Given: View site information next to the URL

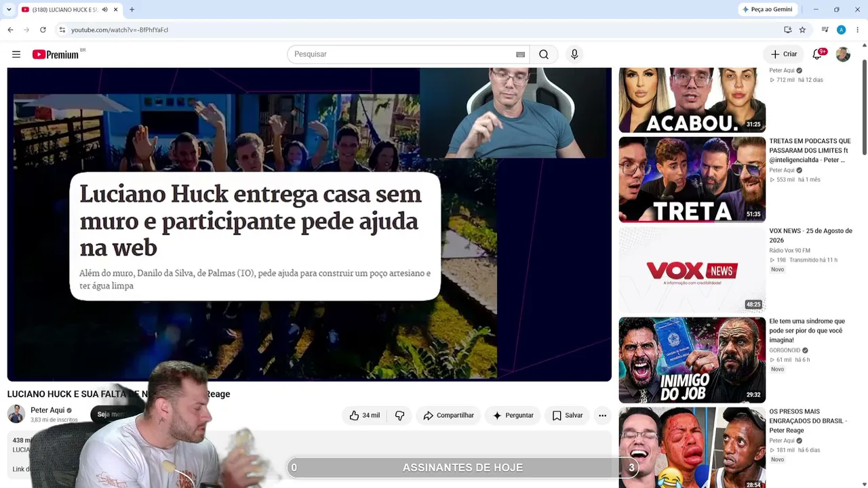Looking at the screenshot, I should [62, 30].
